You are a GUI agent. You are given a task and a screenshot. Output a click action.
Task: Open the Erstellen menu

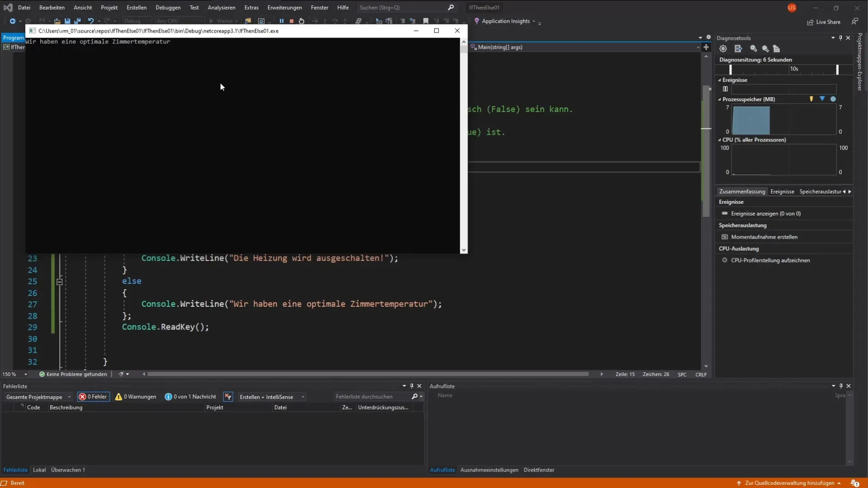[x=137, y=8]
